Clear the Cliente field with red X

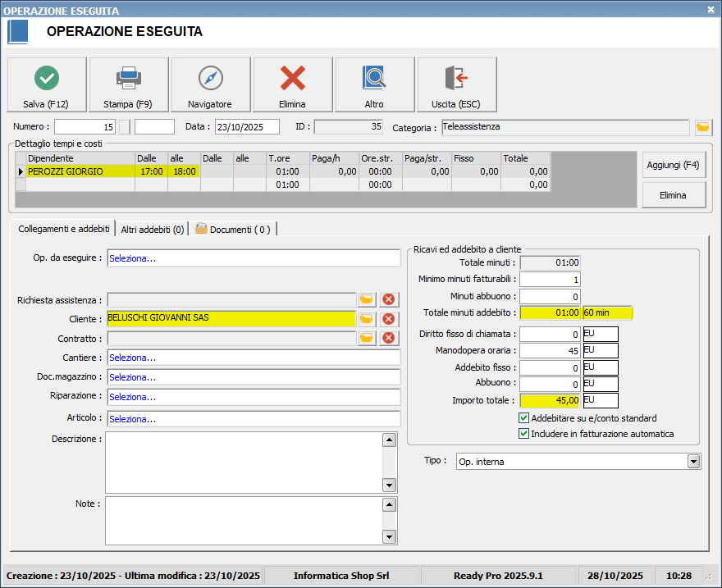[389, 319]
